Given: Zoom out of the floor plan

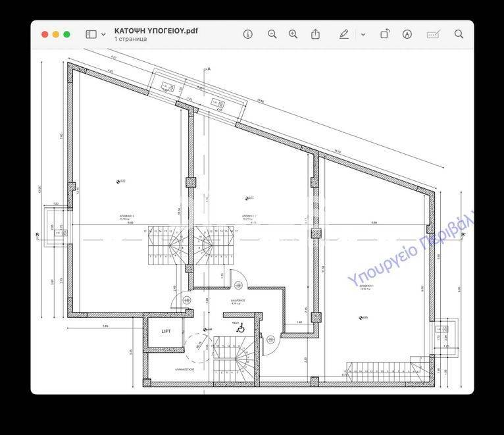Looking at the screenshot, I should (272, 34).
